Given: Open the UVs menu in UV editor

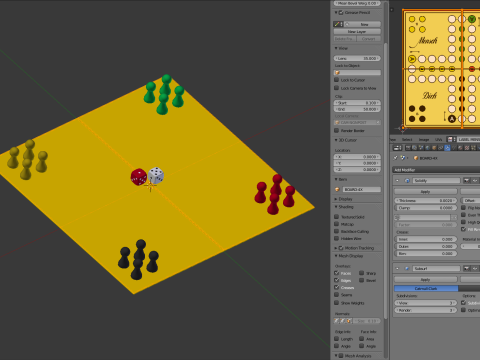Looking at the screenshot, I should [x=438, y=139].
